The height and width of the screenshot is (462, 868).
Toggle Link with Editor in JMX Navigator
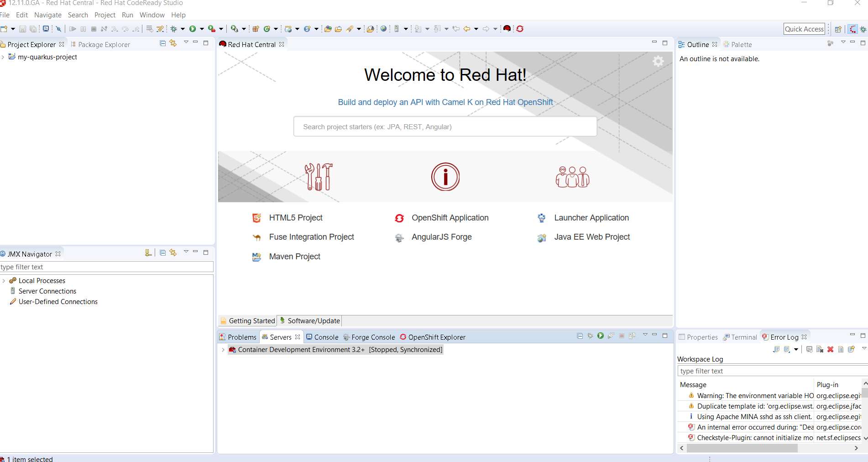click(173, 253)
